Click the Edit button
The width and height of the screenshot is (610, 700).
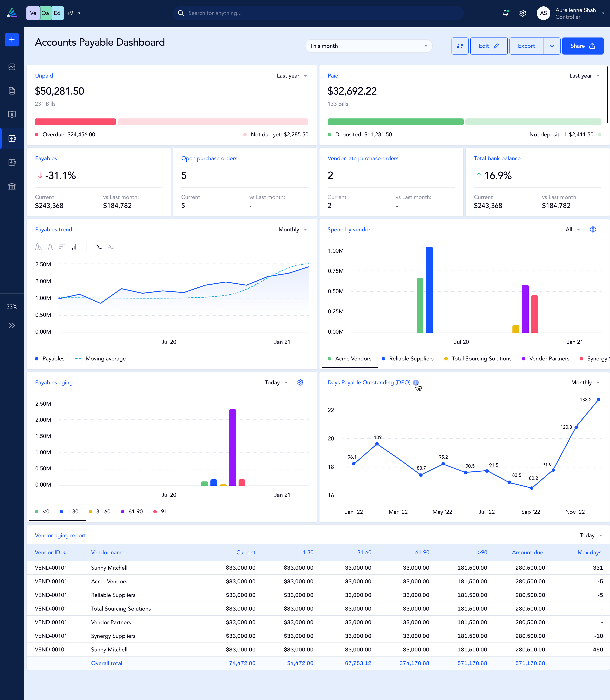tap(488, 46)
